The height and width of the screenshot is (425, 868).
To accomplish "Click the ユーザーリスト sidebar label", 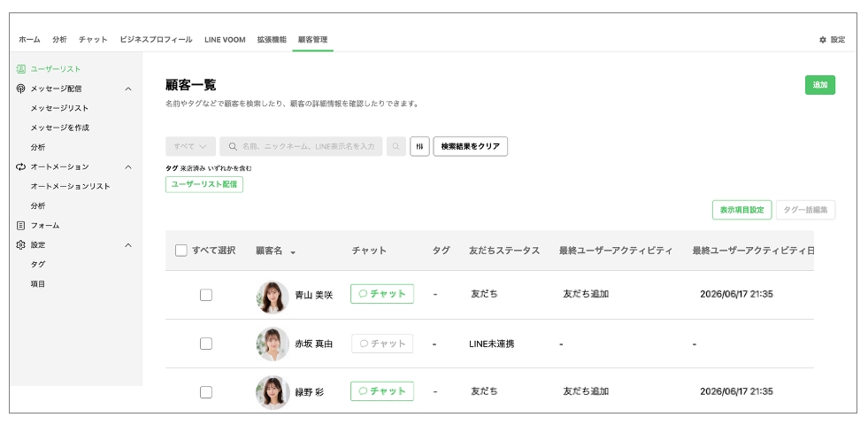I will tap(56, 69).
